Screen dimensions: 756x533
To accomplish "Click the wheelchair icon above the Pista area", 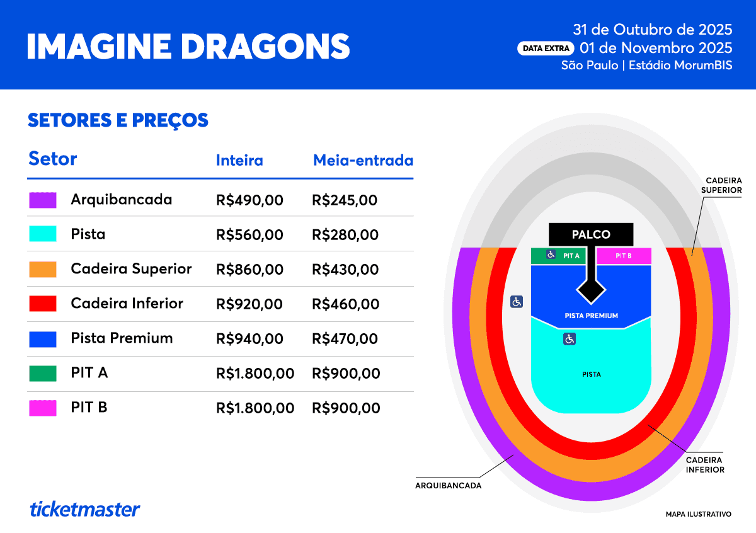I will 570,339.
